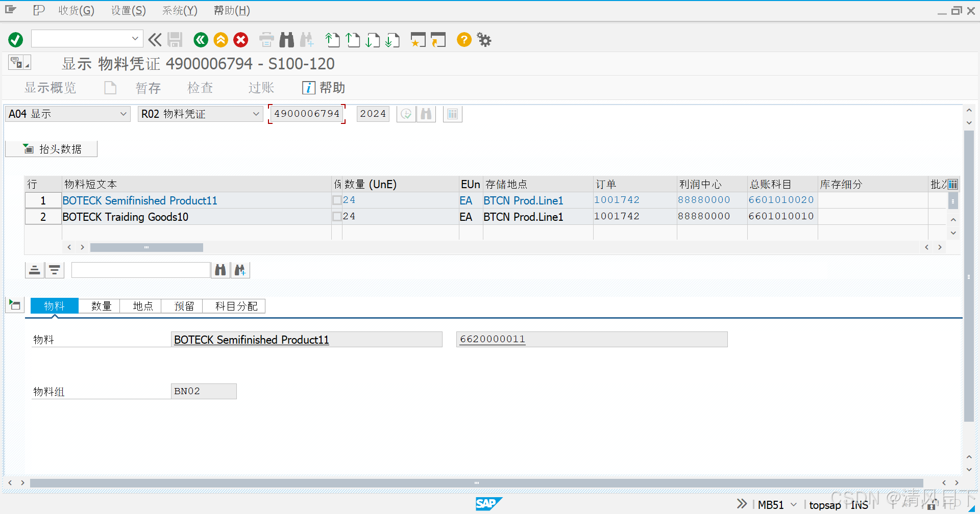Click the search input below the table
Image resolution: width=980 pixels, height=514 pixels.
click(141, 270)
